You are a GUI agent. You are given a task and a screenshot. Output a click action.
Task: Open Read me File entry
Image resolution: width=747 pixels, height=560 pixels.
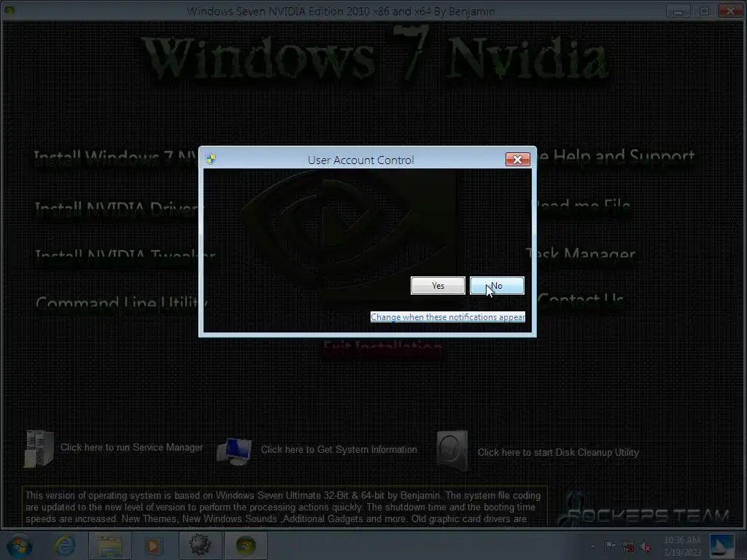coord(582,206)
